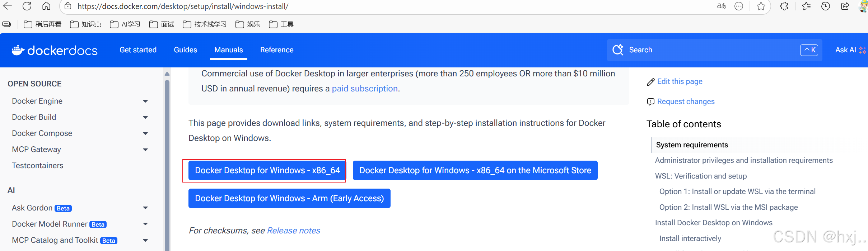
Task: Open the 稍后再看 bookmark folder
Action: pos(42,24)
